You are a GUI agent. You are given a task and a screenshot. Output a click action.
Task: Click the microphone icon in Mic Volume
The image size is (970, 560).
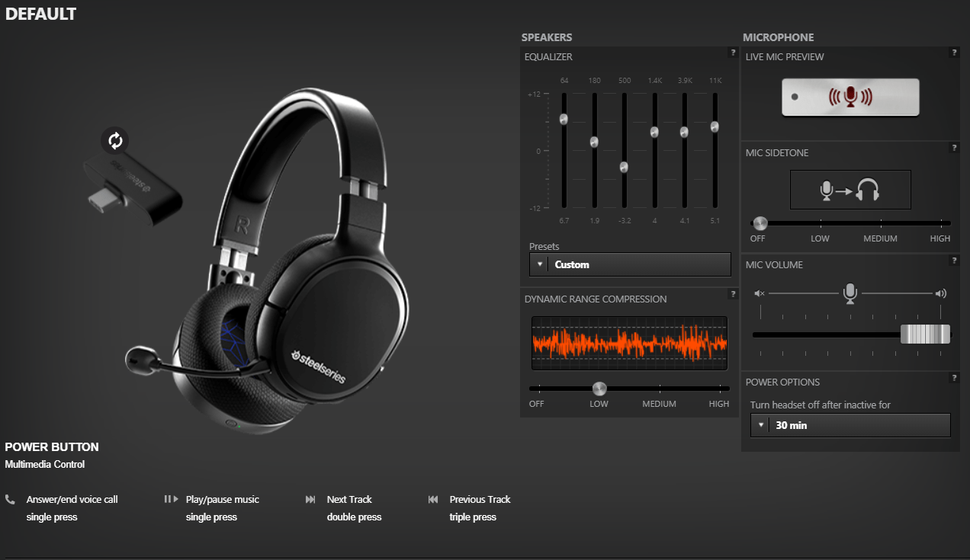[x=850, y=293]
